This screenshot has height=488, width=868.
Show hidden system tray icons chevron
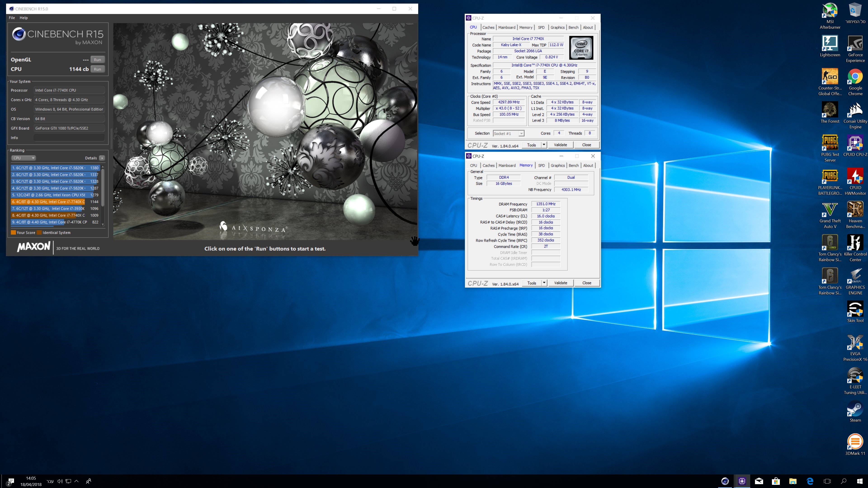tap(76, 481)
